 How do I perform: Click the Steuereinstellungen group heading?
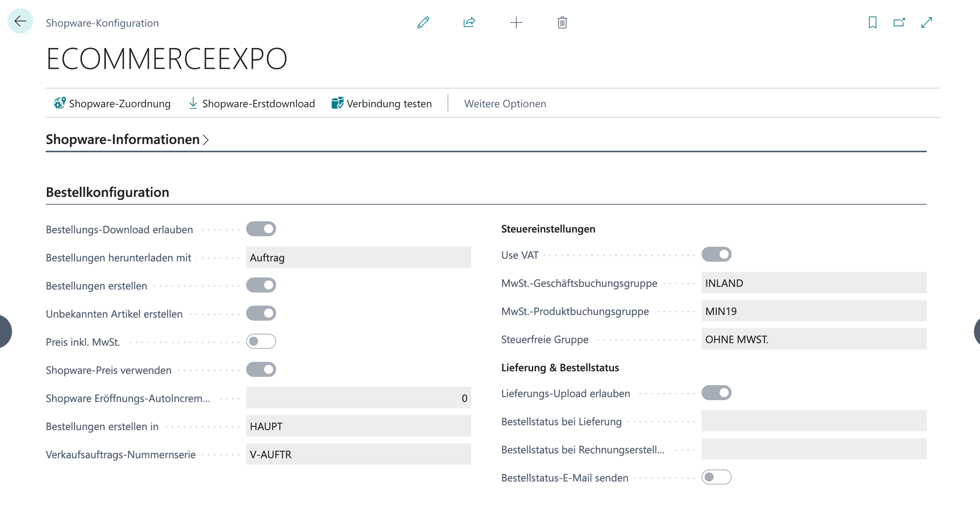coord(548,229)
